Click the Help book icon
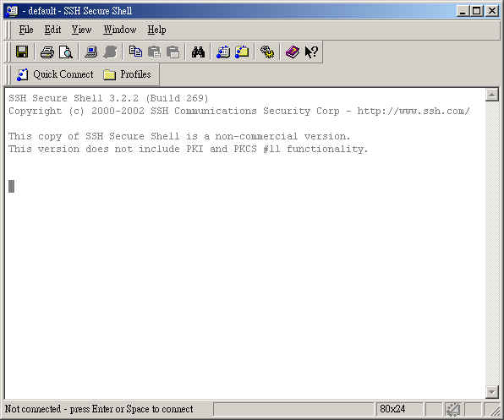Viewport: 504px width, 420px height. (x=293, y=52)
